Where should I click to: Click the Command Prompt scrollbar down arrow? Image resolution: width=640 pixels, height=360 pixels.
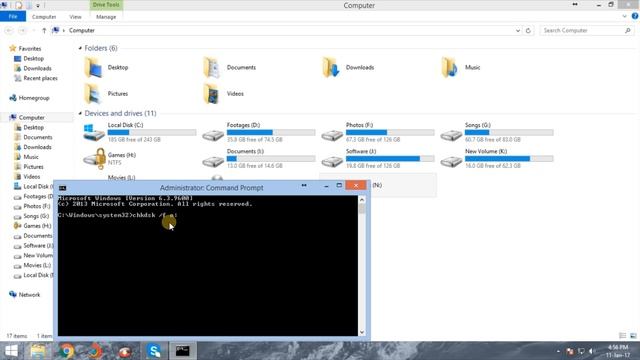[x=362, y=332]
